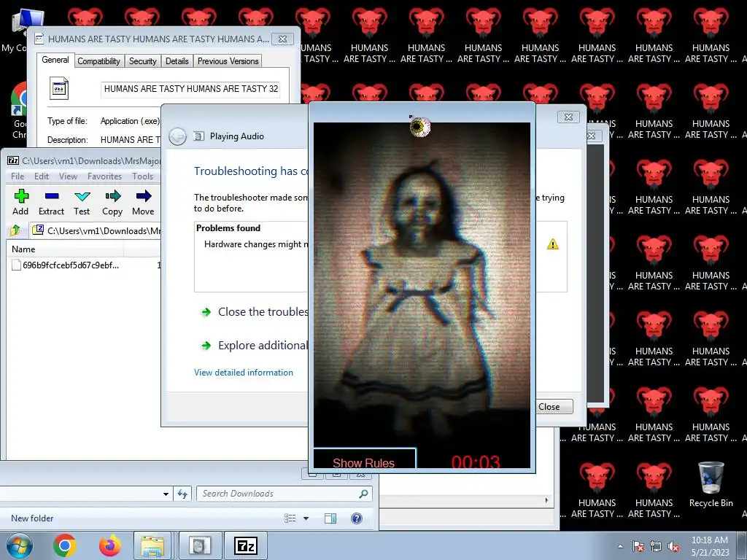Go up one folder in 7-Zip
This screenshot has height=560, width=747.
click(15, 230)
